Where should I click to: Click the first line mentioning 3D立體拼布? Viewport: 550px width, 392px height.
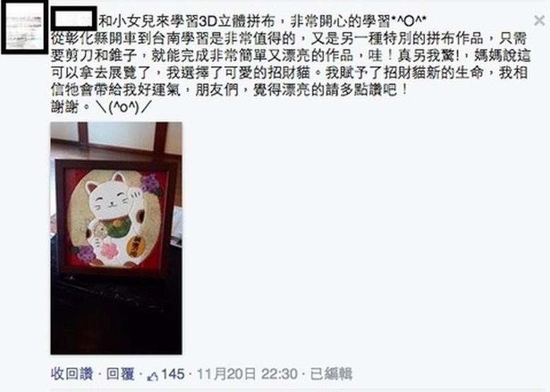[262, 22]
